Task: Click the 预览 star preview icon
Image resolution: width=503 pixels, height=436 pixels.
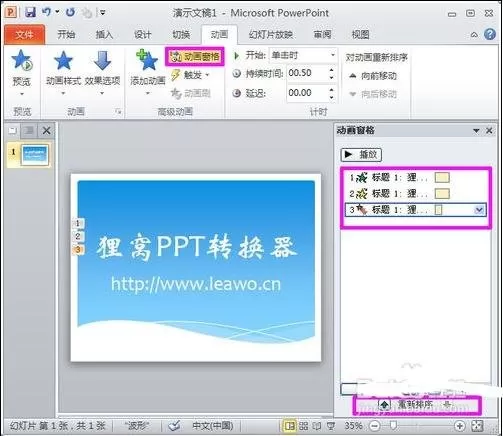Action: coord(22,60)
